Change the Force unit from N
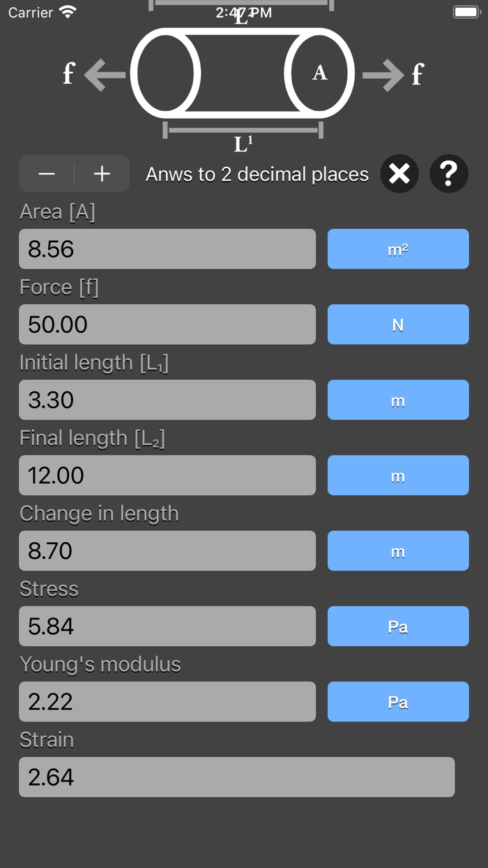This screenshot has height=868, width=488. point(398,324)
